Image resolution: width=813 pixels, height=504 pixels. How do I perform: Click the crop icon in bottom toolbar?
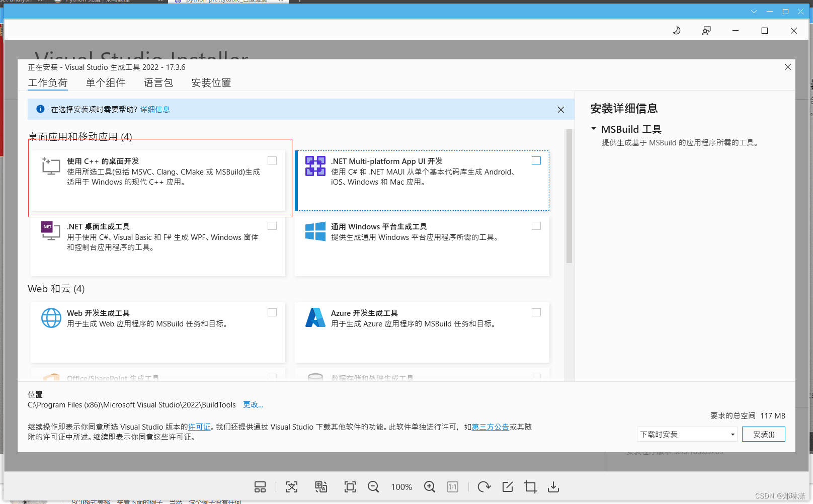(530, 487)
